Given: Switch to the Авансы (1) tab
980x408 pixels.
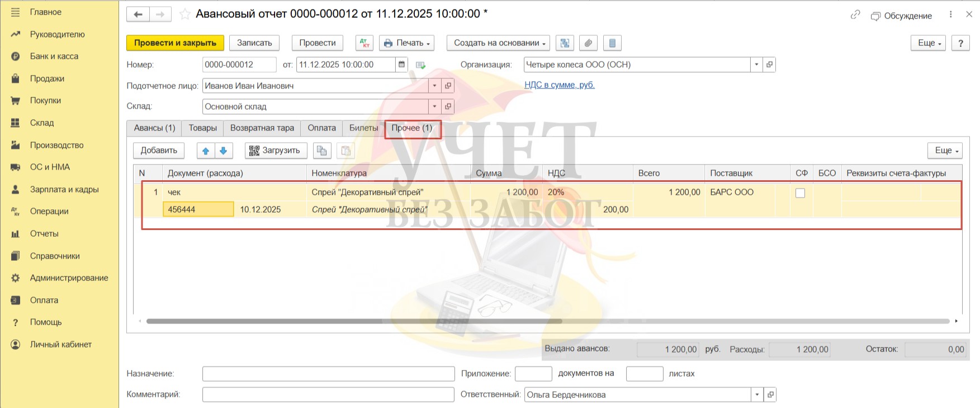Looking at the screenshot, I should coord(154,128).
